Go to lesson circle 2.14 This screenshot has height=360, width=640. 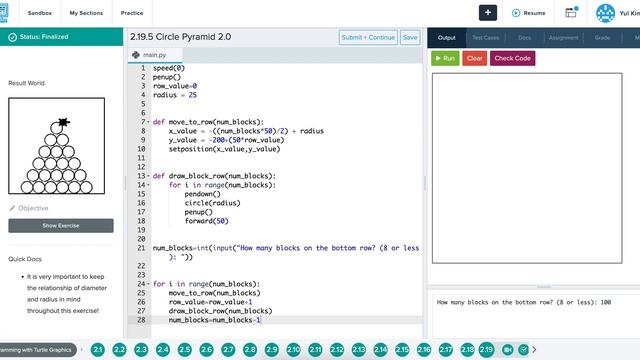tap(380, 350)
